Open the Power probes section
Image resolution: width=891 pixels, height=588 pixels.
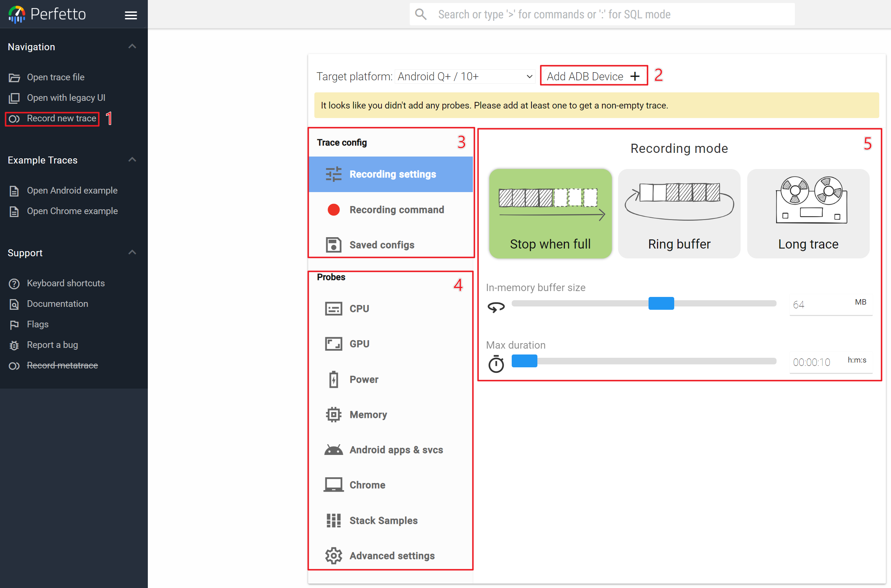pos(391,379)
